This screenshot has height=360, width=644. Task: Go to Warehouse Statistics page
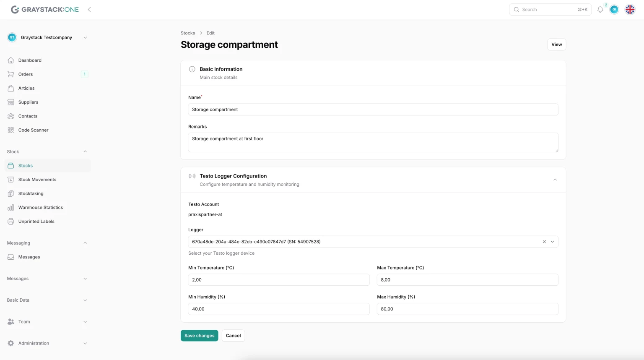pyautogui.click(x=40, y=207)
